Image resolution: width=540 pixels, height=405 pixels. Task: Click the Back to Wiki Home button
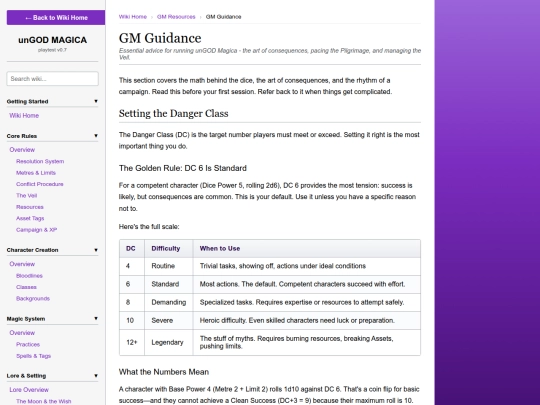click(56, 18)
